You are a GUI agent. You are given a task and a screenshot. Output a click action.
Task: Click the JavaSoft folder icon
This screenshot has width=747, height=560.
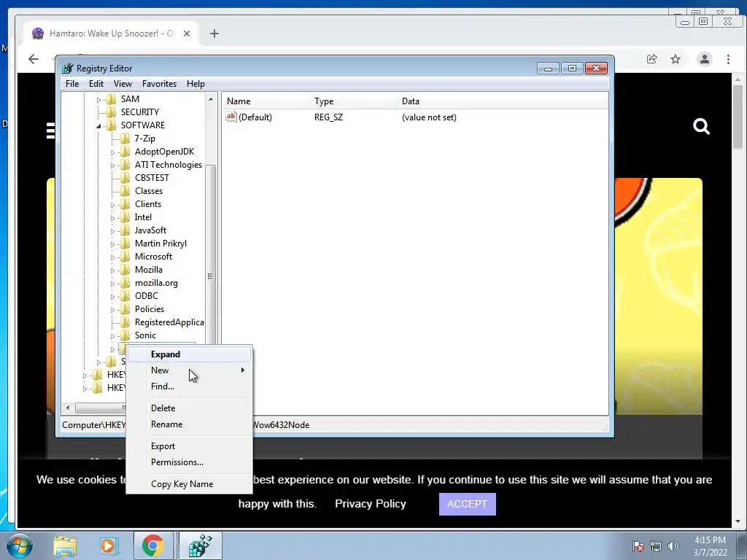[125, 230]
